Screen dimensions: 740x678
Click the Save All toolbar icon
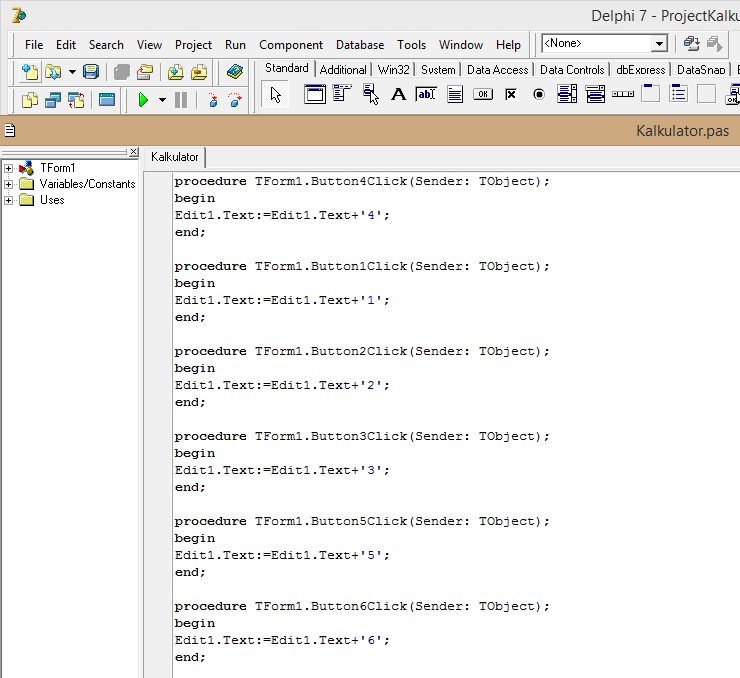pyautogui.click(x=122, y=72)
